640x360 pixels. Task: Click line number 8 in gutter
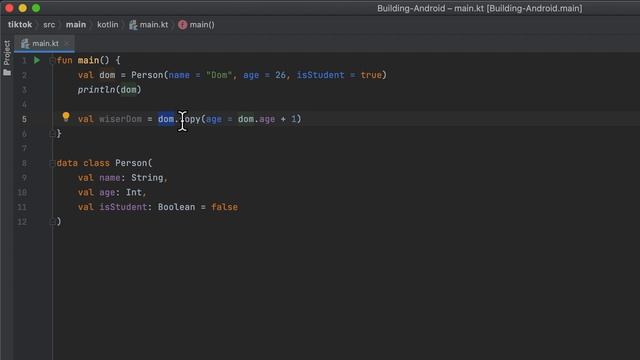pos(24,163)
